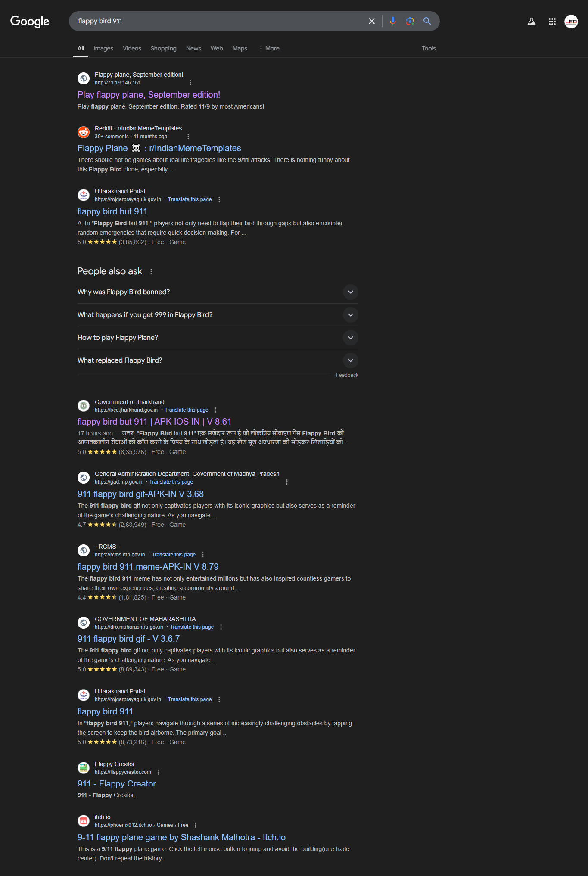Open three-dot options beside People also ask

click(x=151, y=271)
